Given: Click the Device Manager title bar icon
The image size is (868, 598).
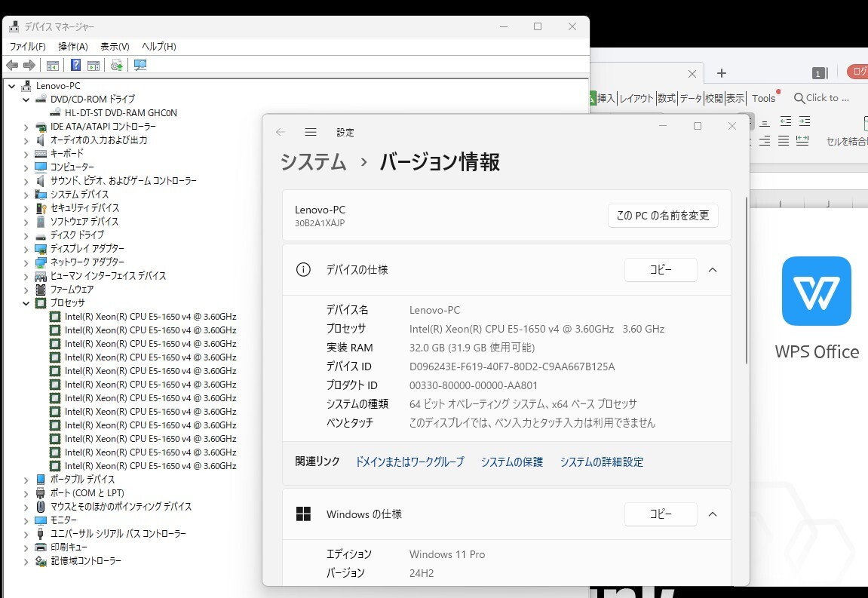Looking at the screenshot, I should tap(14, 26).
